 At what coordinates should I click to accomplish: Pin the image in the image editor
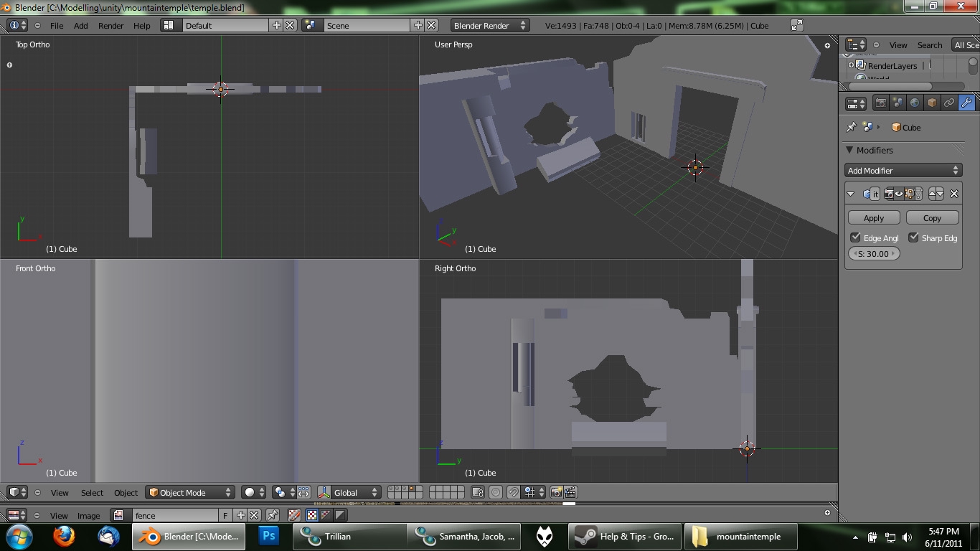273,515
